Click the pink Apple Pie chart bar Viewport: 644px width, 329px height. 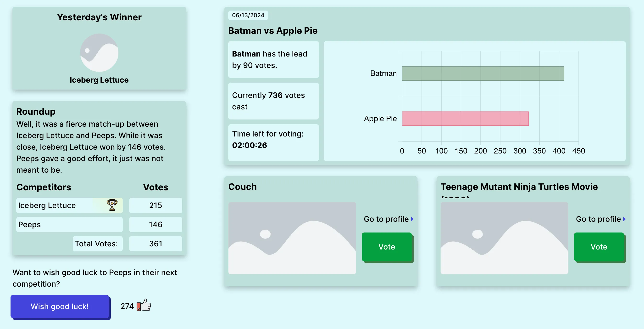point(465,119)
